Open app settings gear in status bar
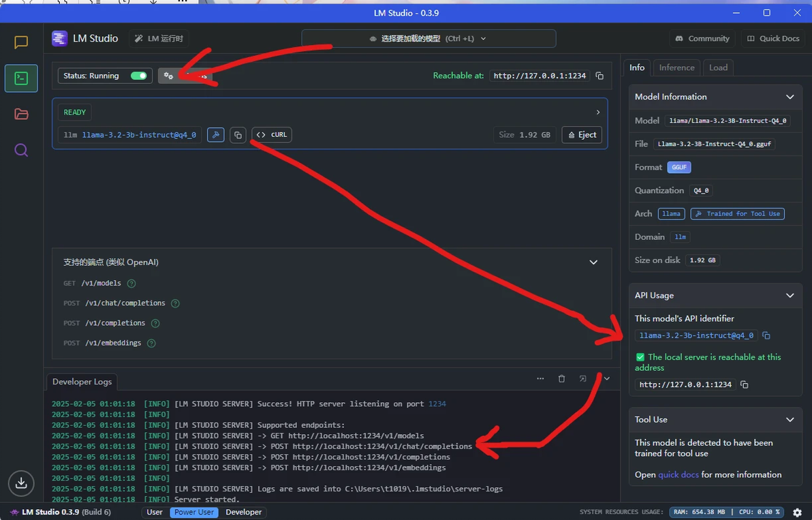Image resolution: width=812 pixels, height=520 pixels. point(798,513)
